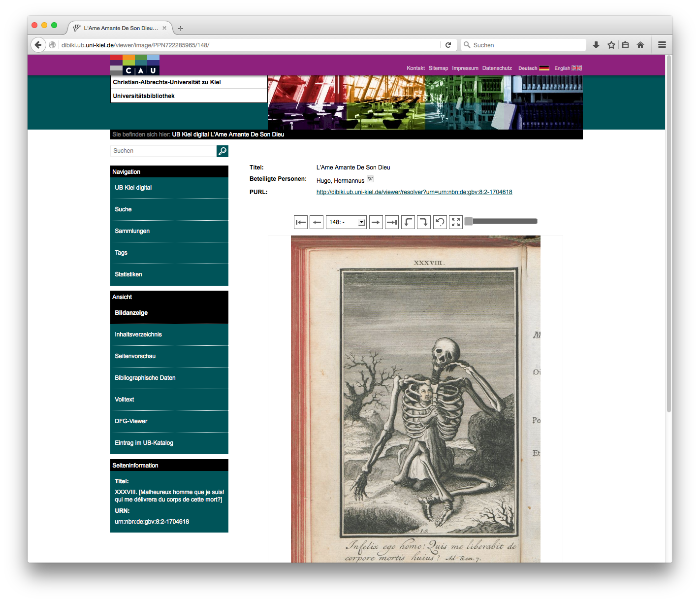Focus the browser Suchen search box
The height and width of the screenshot is (602, 700).
click(x=524, y=45)
